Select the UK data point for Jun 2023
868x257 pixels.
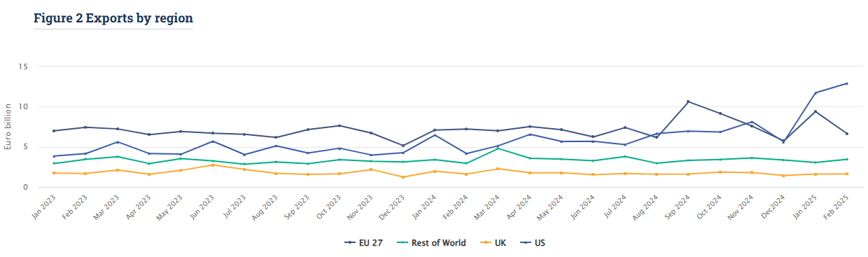click(x=212, y=165)
